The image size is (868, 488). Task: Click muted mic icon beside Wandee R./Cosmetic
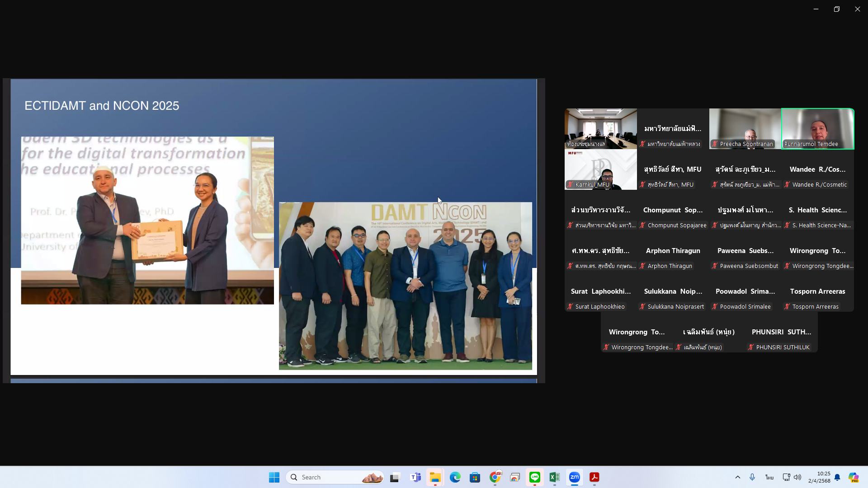787,185
